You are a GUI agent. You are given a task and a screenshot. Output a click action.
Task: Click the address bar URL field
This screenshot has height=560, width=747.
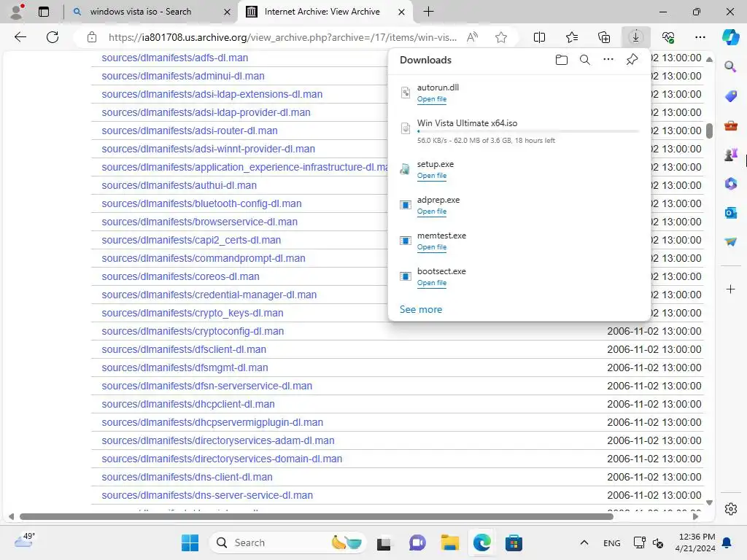[x=282, y=37]
